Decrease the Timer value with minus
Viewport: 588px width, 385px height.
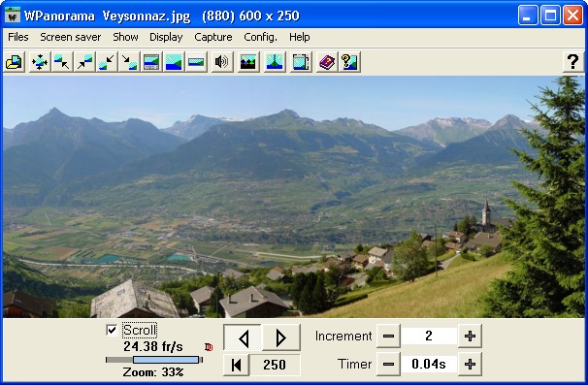pyautogui.click(x=388, y=364)
